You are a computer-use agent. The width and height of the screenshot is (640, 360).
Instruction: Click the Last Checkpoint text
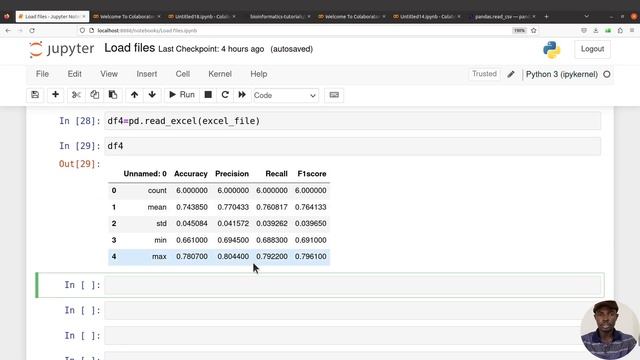point(211,49)
